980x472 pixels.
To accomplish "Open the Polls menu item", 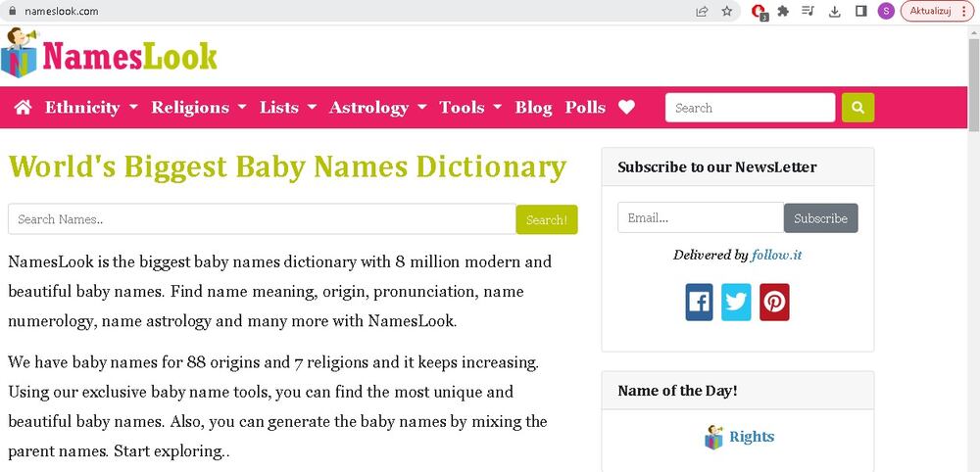I will pyautogui.click(x=585, y=108).
